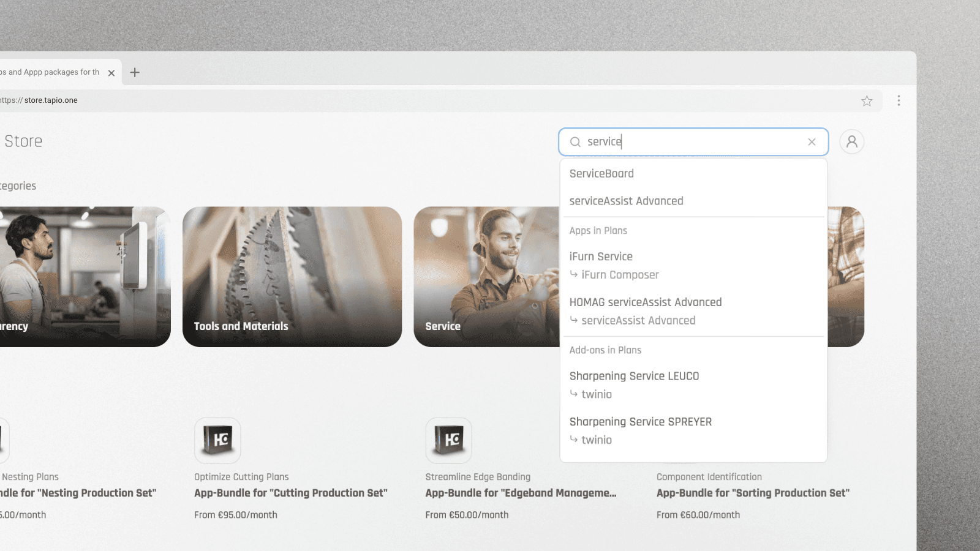980x551 pixels.
Task: Open App-Bundle for "Edgeband Management"
Action: tap(521, 493)
